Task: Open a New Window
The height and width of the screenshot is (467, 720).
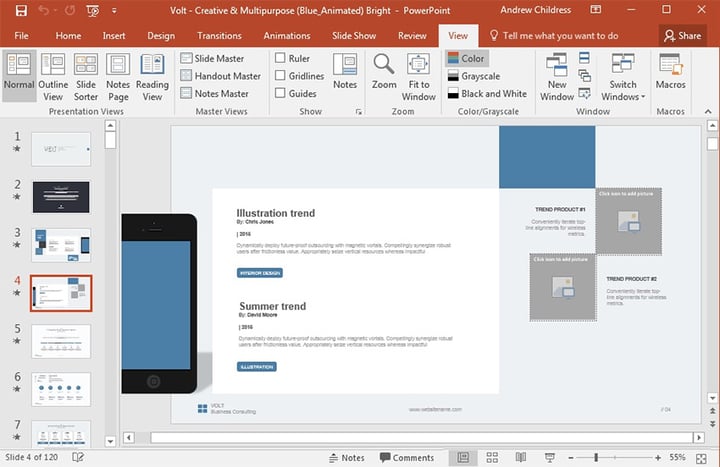Action: click(x=557, y=76)
